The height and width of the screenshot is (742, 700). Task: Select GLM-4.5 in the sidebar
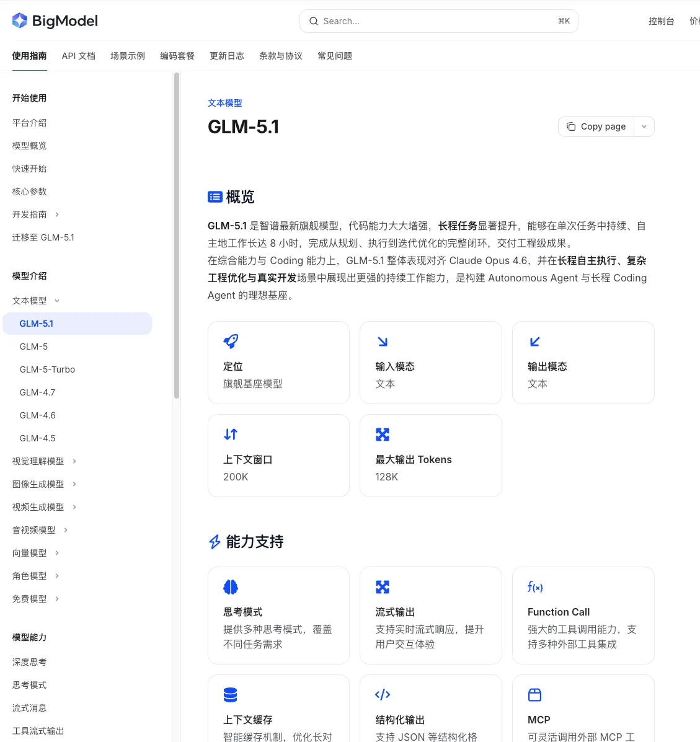[37, 439]
